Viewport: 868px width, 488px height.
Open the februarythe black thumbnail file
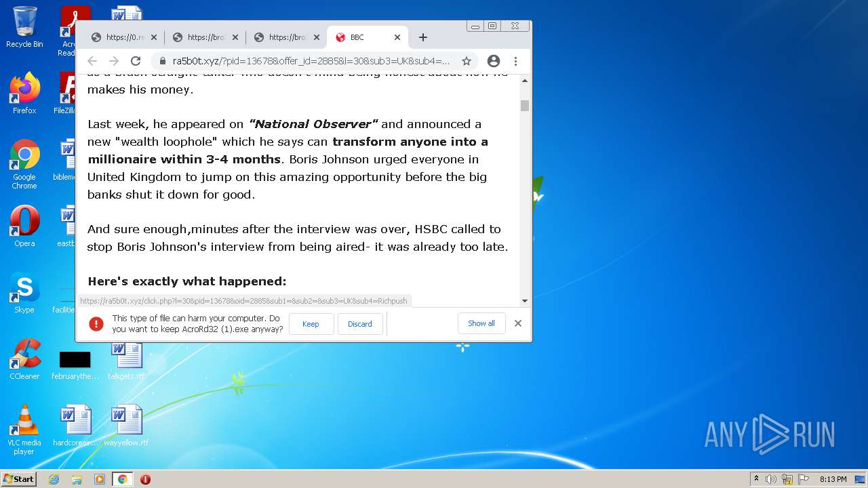[75, 365]
